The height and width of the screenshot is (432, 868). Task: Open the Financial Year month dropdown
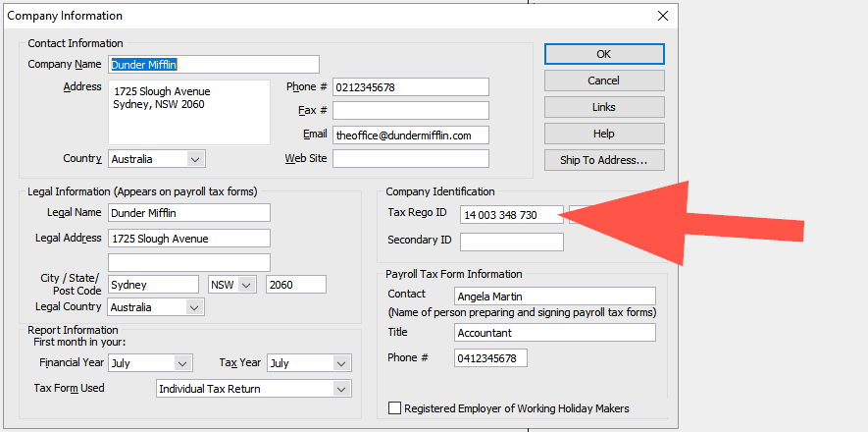point(151,363)
